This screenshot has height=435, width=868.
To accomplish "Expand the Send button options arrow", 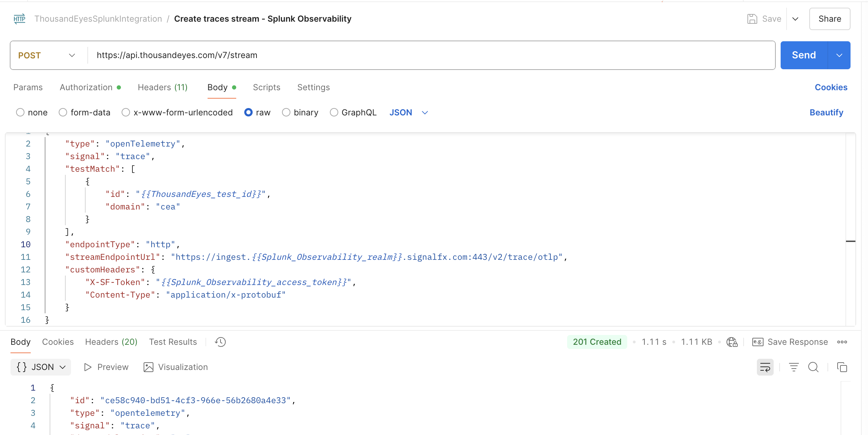I will [839, 55].
